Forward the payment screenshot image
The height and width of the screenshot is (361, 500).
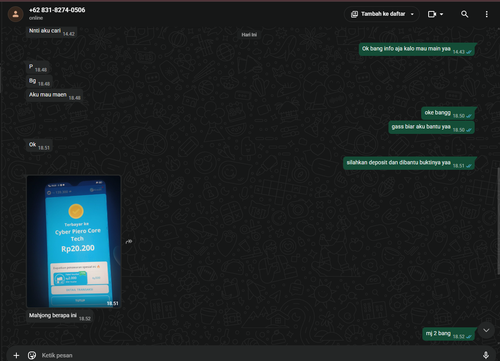pyautogui.click(x=129, y=242)
